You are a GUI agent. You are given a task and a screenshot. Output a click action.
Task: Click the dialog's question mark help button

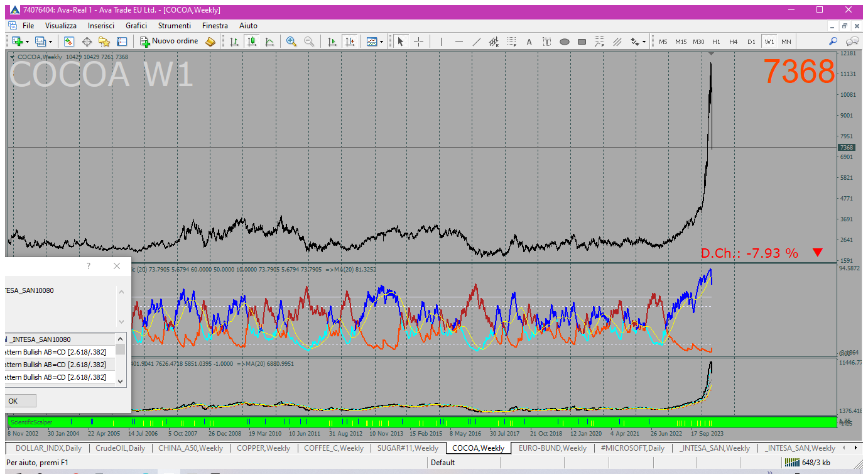(89, 267)
